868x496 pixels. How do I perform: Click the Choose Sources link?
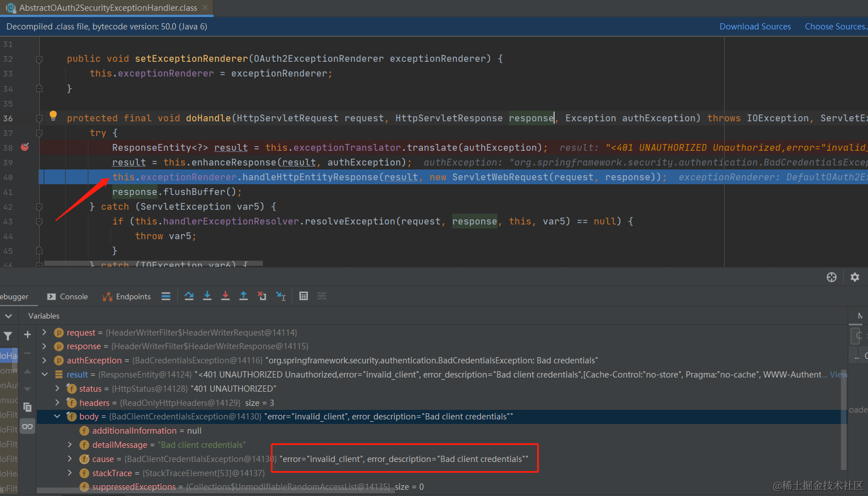tap(836, 27)
